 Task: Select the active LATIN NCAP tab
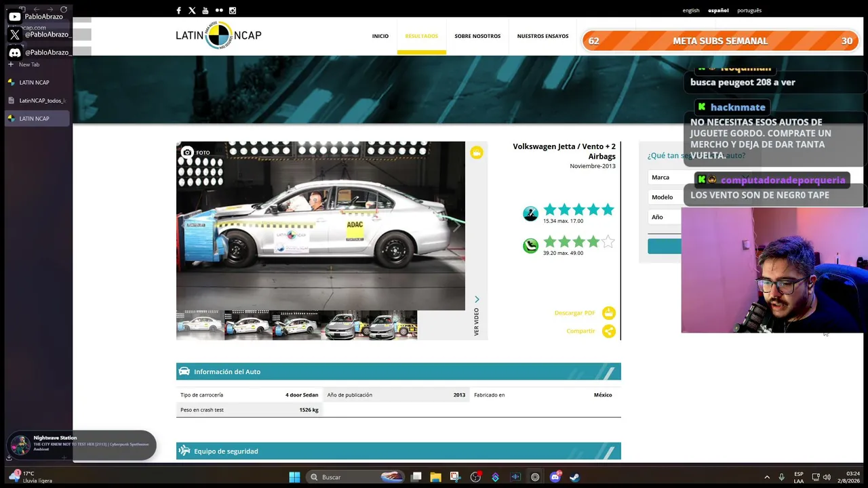pyautogui.click(x=37, y=119)
